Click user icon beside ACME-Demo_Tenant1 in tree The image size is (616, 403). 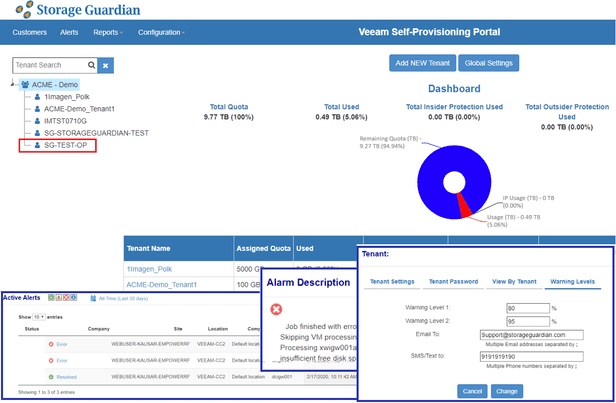[x=37, y=109]
